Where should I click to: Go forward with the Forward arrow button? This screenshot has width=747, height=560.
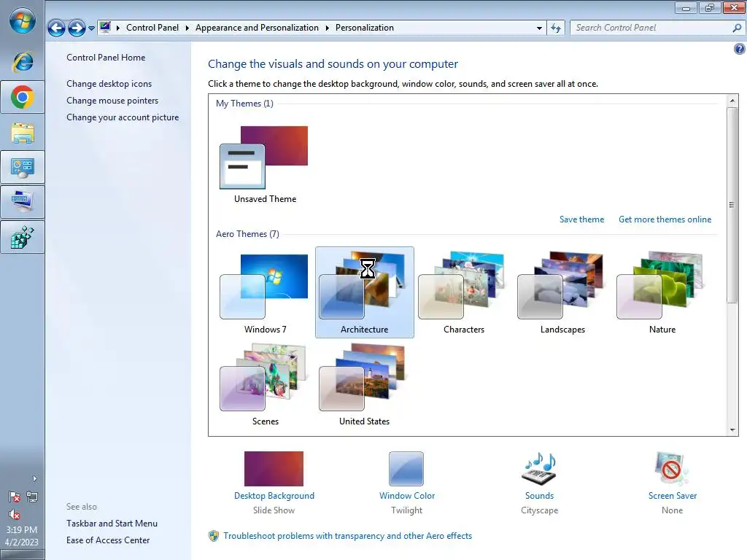pyautogui.click(x=76, y=28)
